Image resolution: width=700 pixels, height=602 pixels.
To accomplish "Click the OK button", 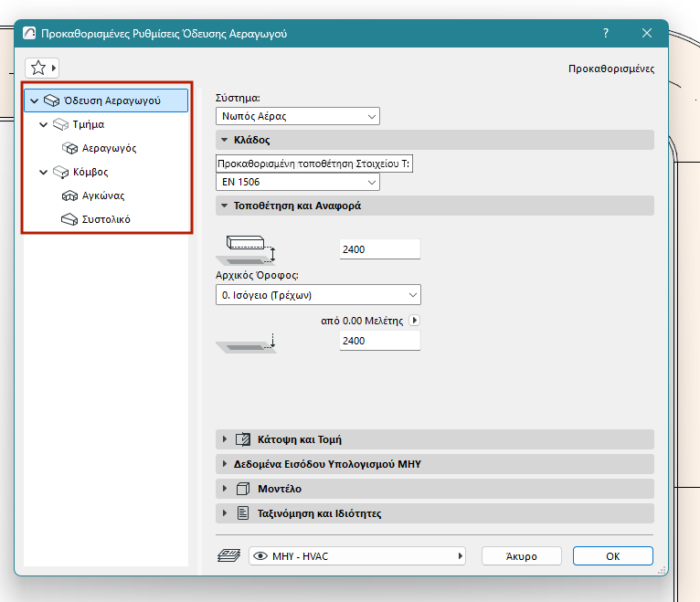I will click(613, 556).
